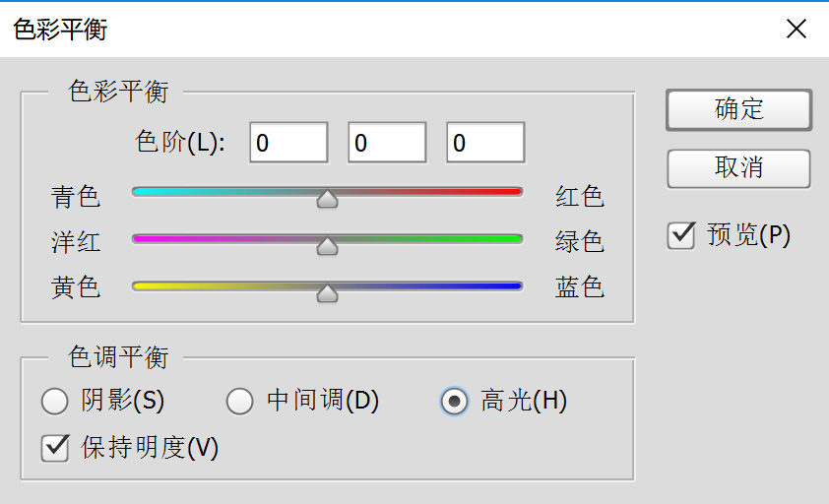Uncheck the 保持明度(V) checkbox
Screen dimensions: 829x504
point(54,448)
